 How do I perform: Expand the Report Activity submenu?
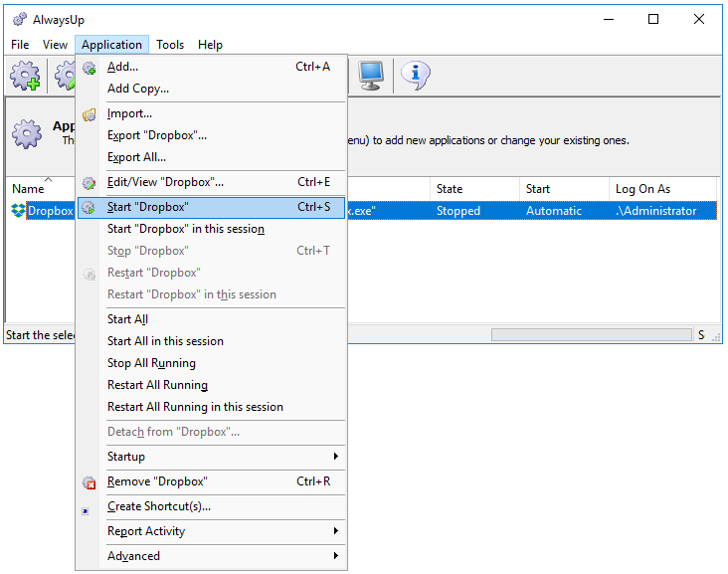pos(211,531)
